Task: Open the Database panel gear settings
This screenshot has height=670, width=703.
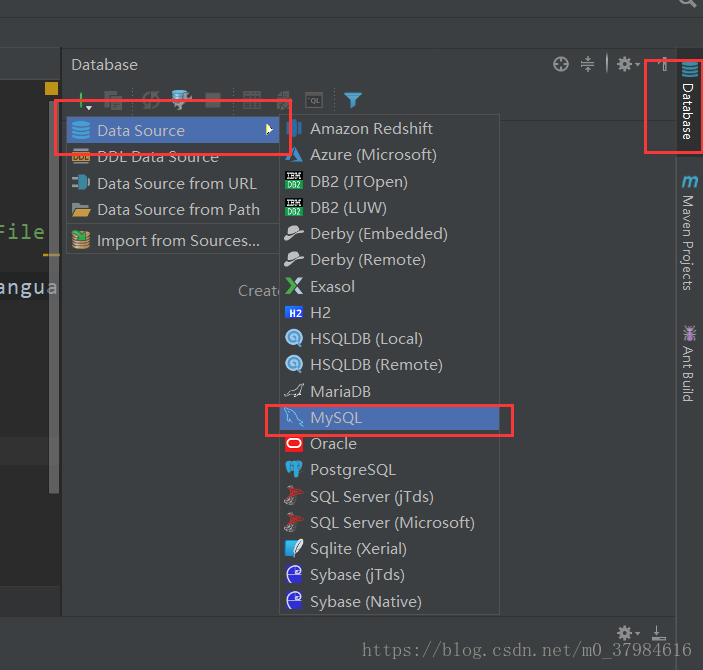Action: click(628, 64)
